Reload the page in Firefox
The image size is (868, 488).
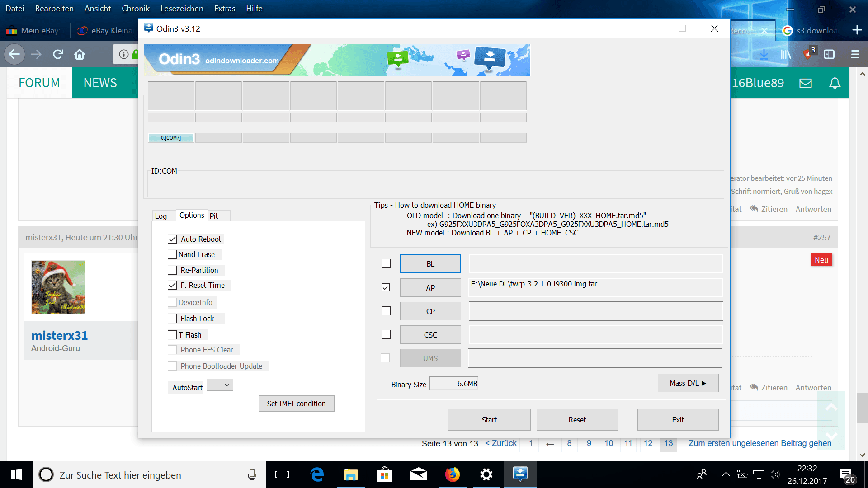coord(58,55)
